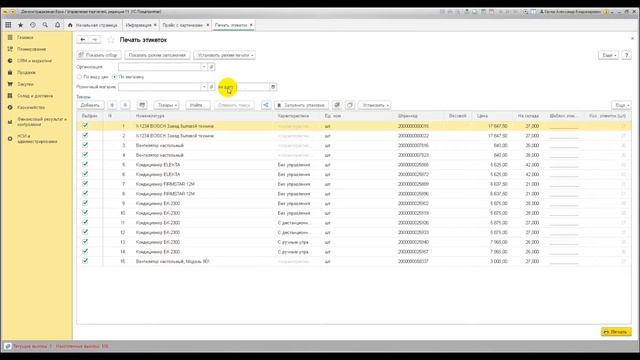Click barcode scanner icon next to arrows
Viewport: 640px width, 360px height.
click(142, 105)
